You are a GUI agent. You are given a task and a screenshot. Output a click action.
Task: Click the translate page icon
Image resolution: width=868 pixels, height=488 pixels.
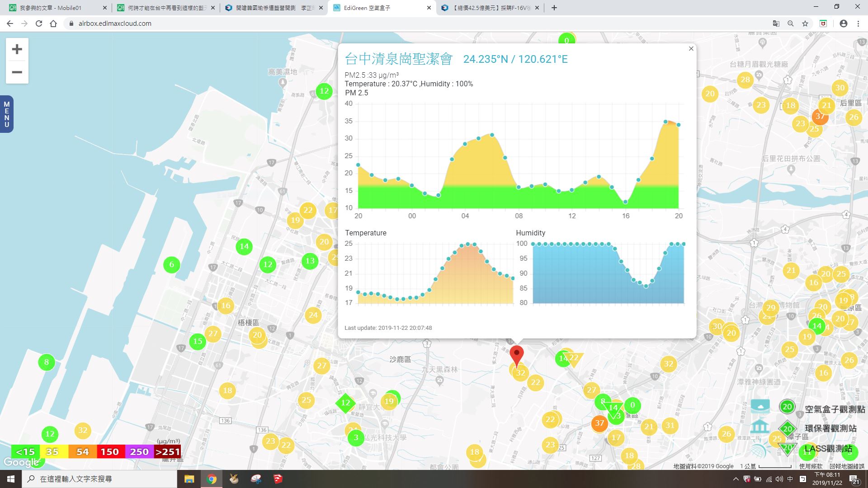click(776, 23)
